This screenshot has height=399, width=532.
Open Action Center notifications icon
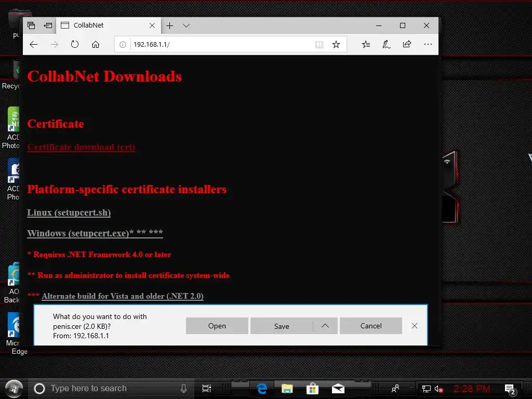(510, 390)
